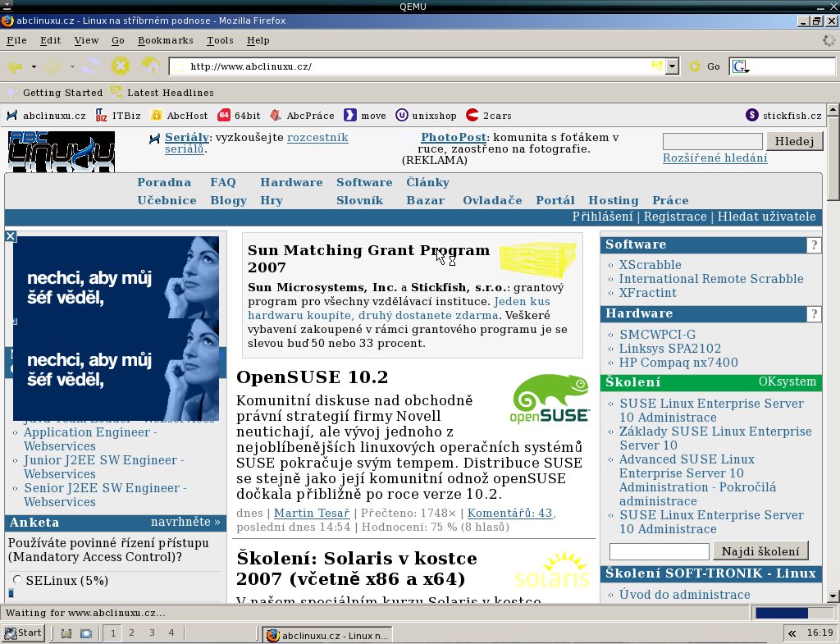The width and height of the screenshot is (840, 644).
Task: Open the Google search engine icon
Action: pyautogui.click(x=741, y=66)
